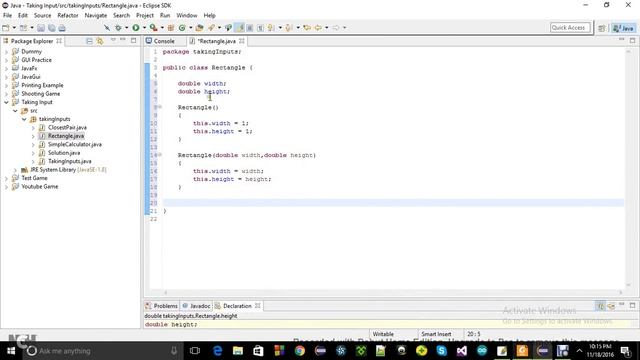
Task: Click the Open Type icon in toolbar
Action: click(200, 28)
